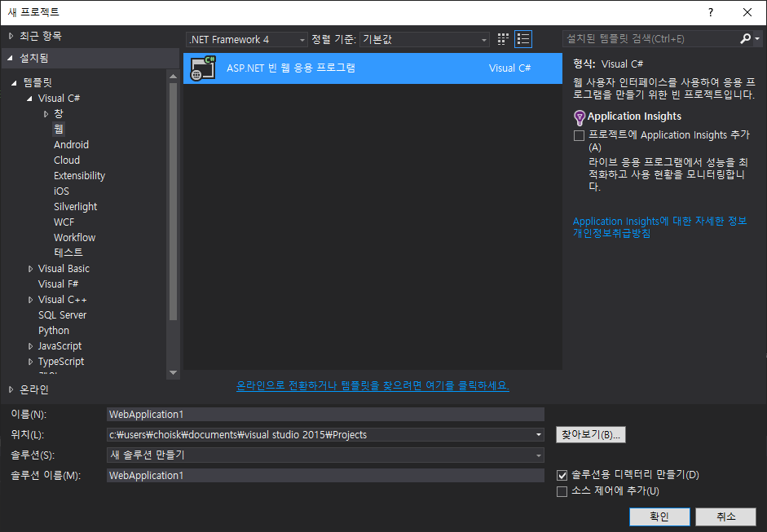Screen dimensions: 767x532
Task: Select the Android template category
Action: 72,145
